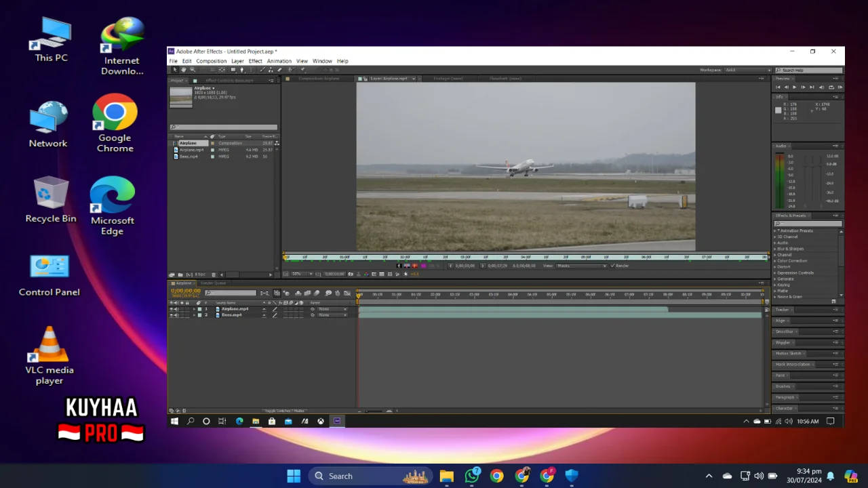868x488 pixels.
Task: Expand the Bees.mp4 layer properties
Action: 194,315
